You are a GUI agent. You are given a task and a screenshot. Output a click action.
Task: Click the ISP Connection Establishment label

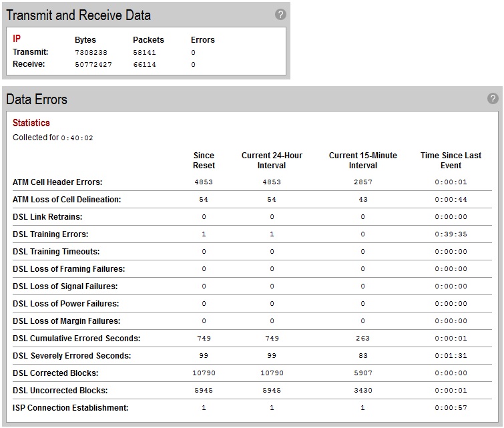(x=70, y=408)
